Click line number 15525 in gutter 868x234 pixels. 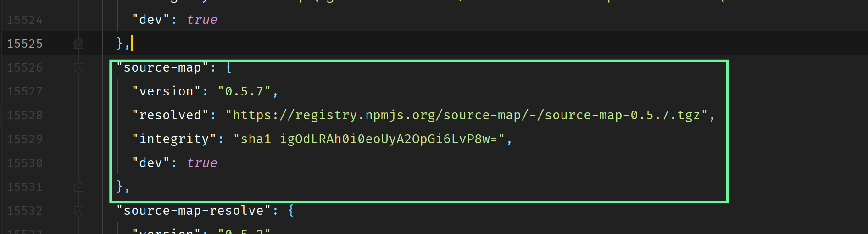25,44
